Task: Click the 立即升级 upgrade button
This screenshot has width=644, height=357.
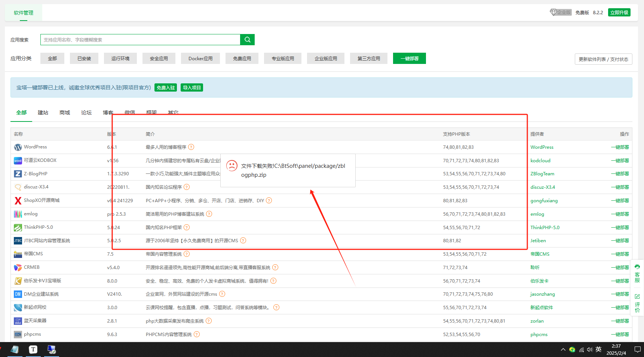Action: coord(619,12)
